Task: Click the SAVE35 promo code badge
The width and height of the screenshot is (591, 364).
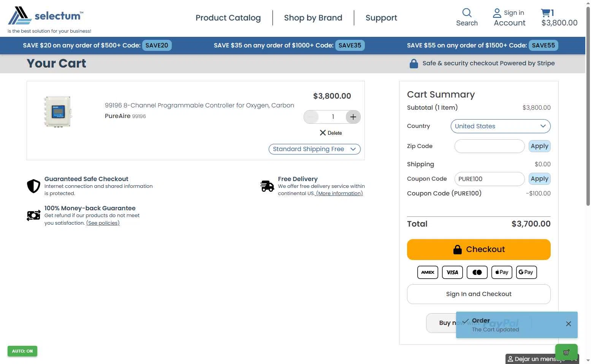Action: (350, 46)
